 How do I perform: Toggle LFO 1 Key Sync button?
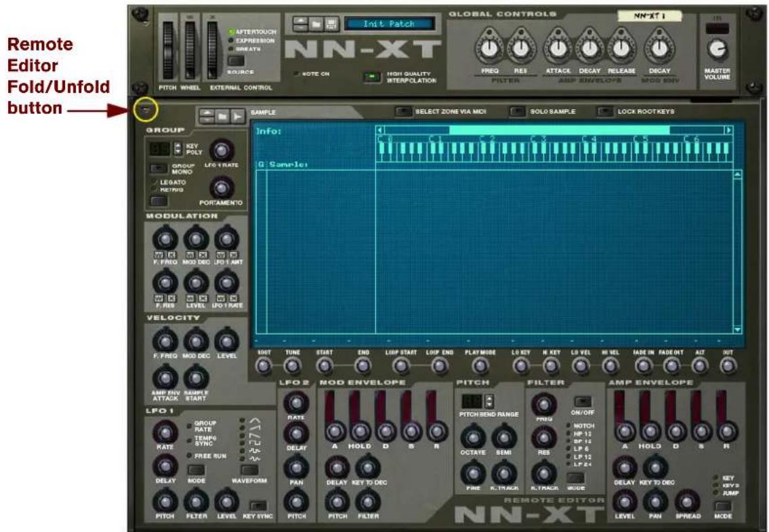[x=258, y=506]
